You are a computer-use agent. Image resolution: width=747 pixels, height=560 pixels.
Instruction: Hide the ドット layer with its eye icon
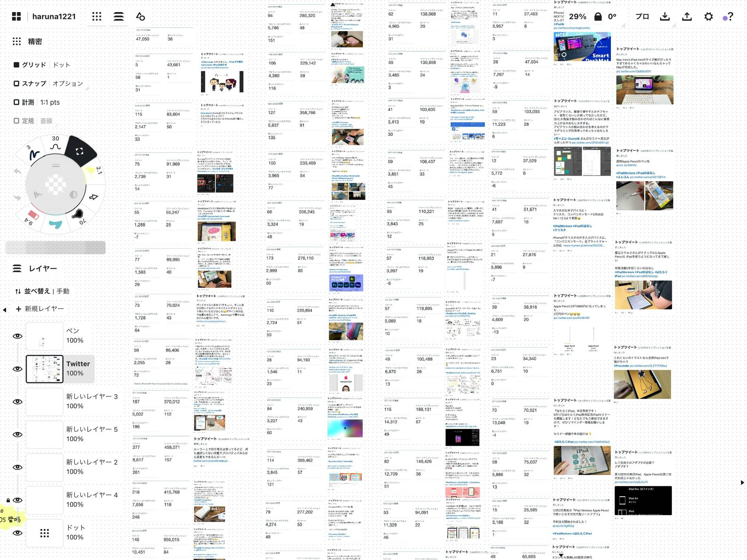18,533
